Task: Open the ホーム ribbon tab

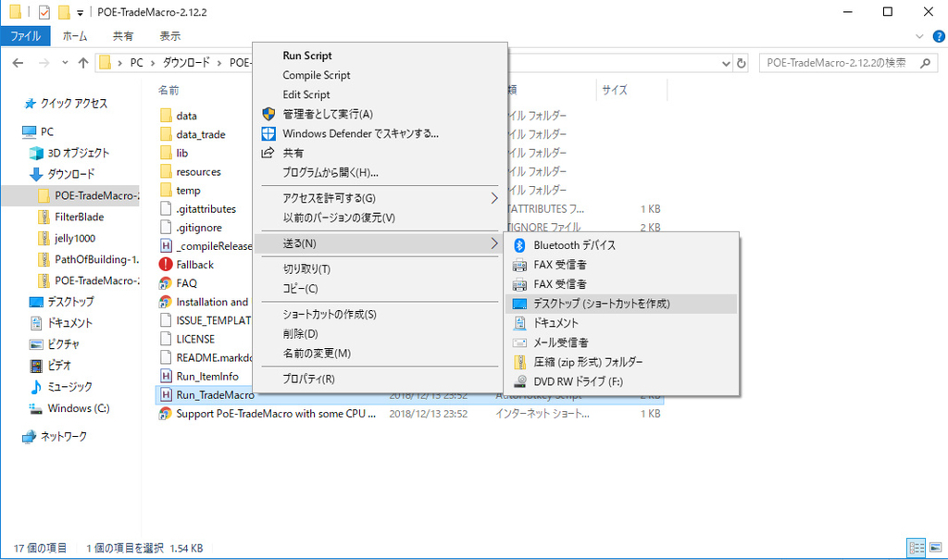Action: point(75,36)
